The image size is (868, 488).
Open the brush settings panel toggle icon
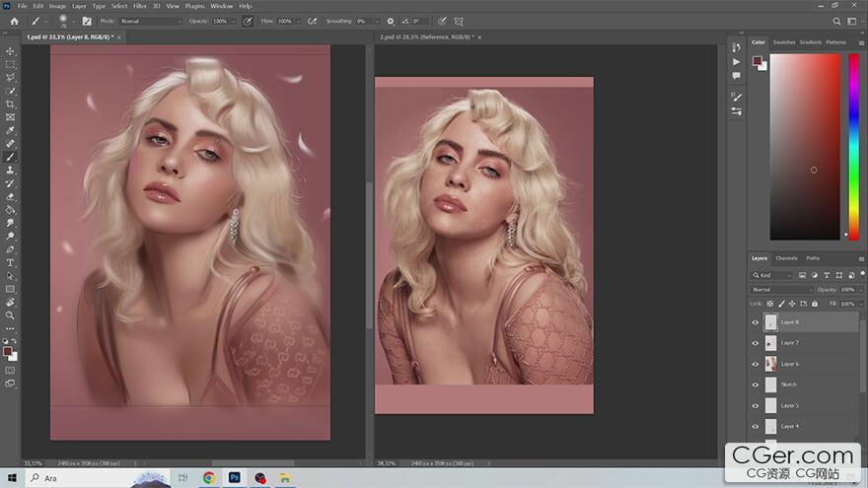(87, 21)
